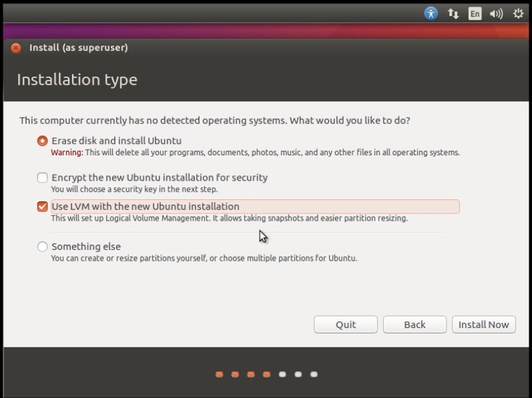Click the Installation type heading
Viewport: 532px width, 398px height.
coord(77,80)
